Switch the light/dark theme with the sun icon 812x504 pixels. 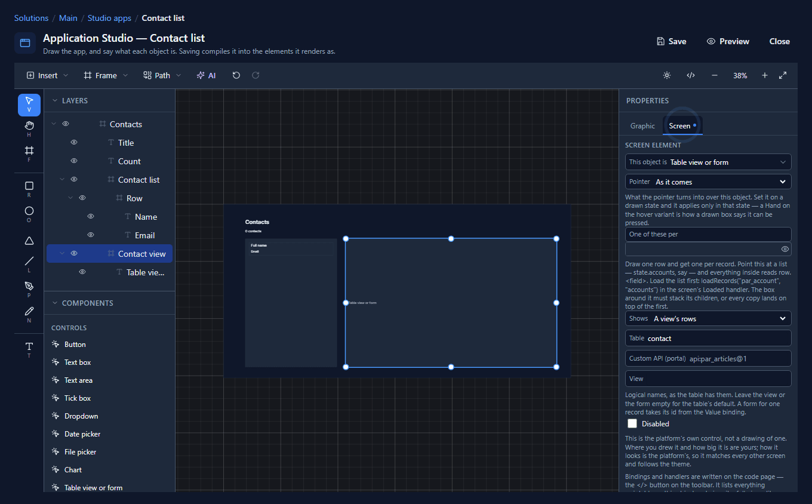pos(667,75)
